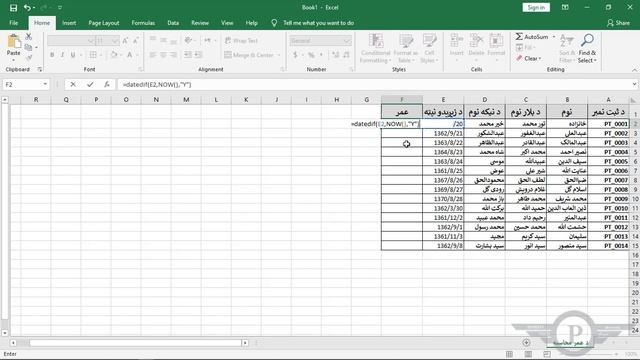
Task: Click the Select All corner triangle
Action: click(x=633, y=100)
